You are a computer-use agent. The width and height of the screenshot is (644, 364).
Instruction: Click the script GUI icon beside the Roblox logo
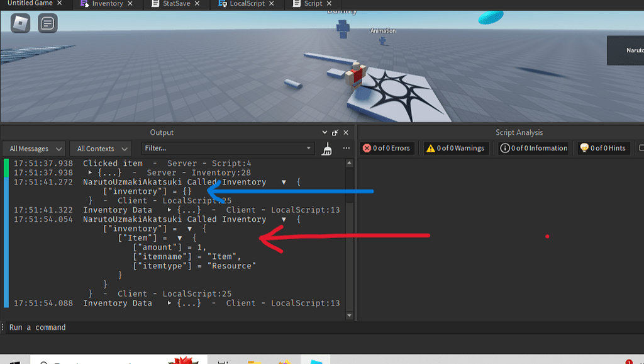click(x=47, y=24)
